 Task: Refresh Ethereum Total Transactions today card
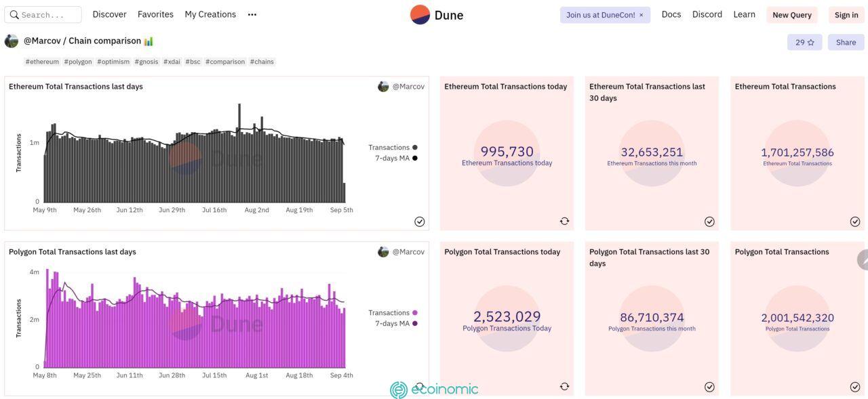[564, 221]
